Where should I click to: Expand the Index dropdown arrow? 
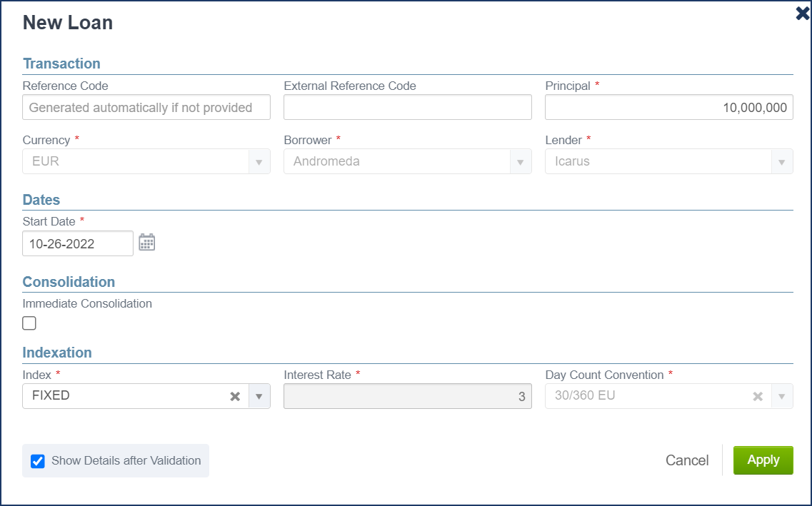(259, 396)
